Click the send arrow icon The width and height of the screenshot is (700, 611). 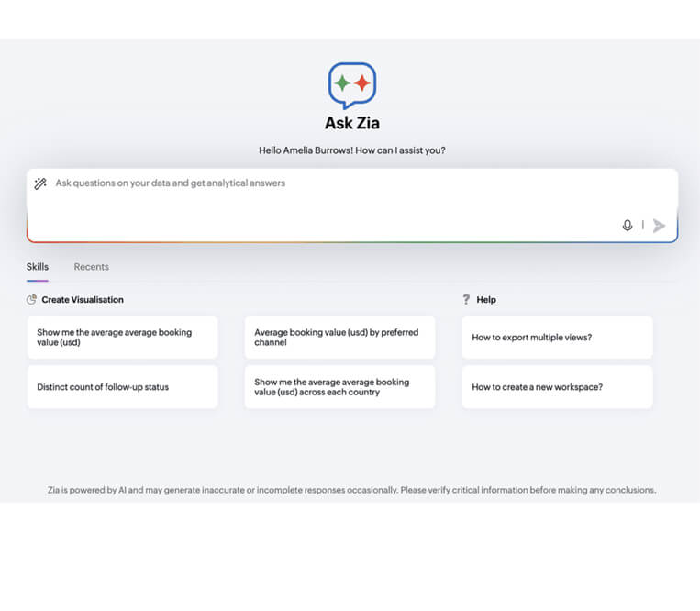659,226
